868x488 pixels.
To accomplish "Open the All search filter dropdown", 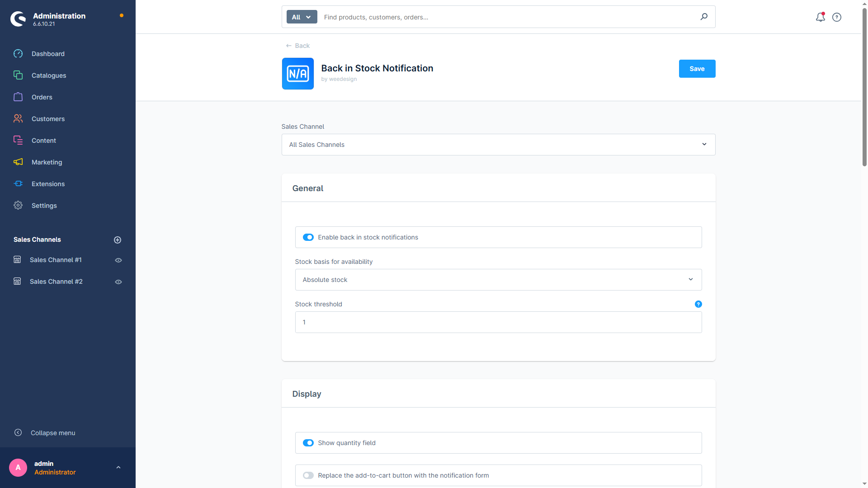I will coord(302,17).
